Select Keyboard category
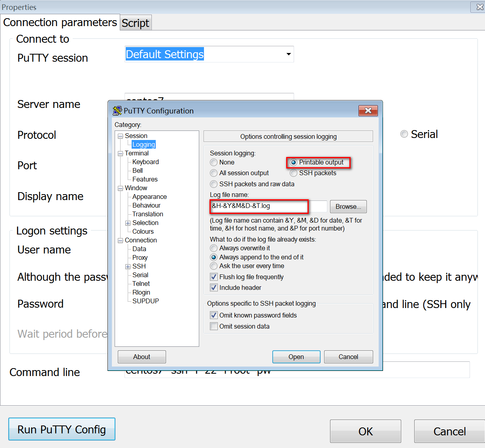 (145, 162)
